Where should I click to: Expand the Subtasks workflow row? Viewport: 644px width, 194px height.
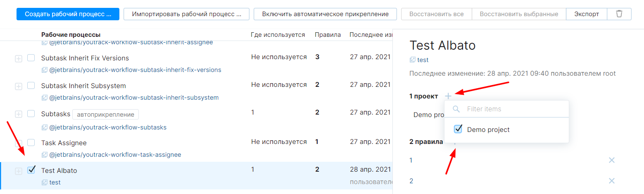point(19,114)
